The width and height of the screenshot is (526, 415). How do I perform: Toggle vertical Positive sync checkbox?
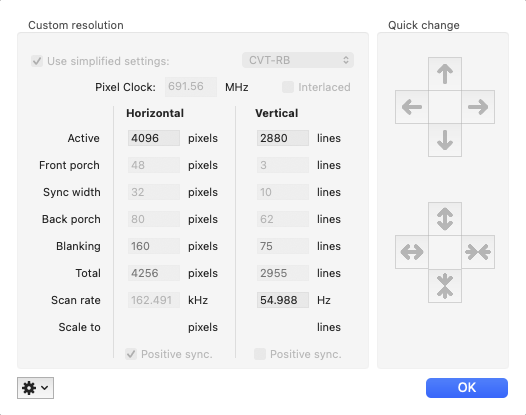260,354
